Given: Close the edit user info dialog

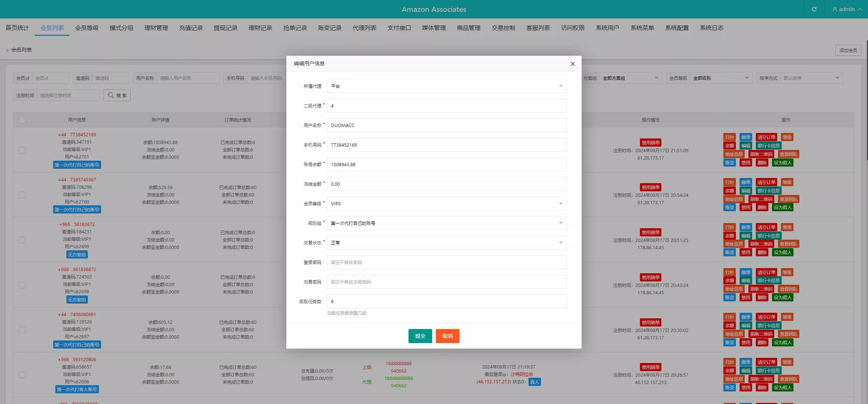Looking at the screenshot, I should pyautogui.click(x=572, y=64).
